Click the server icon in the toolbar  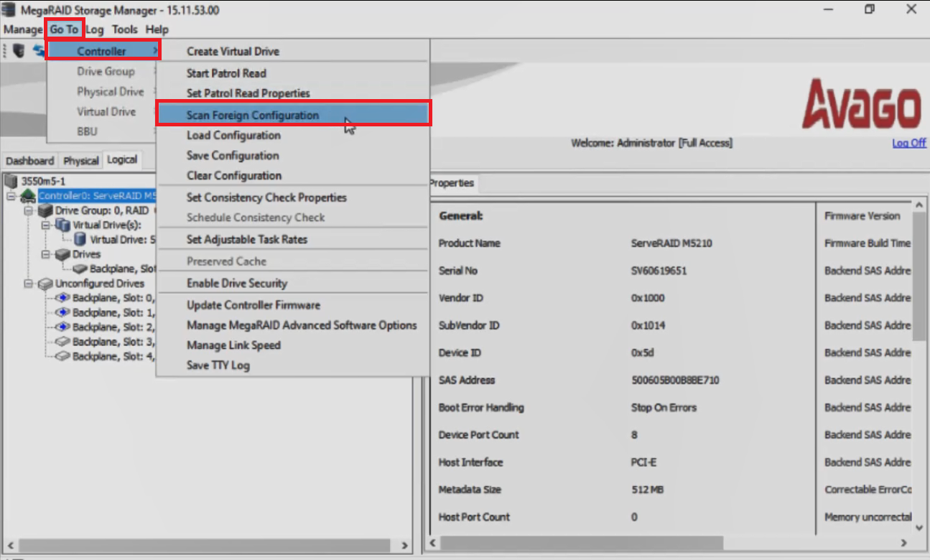(19, 51)
